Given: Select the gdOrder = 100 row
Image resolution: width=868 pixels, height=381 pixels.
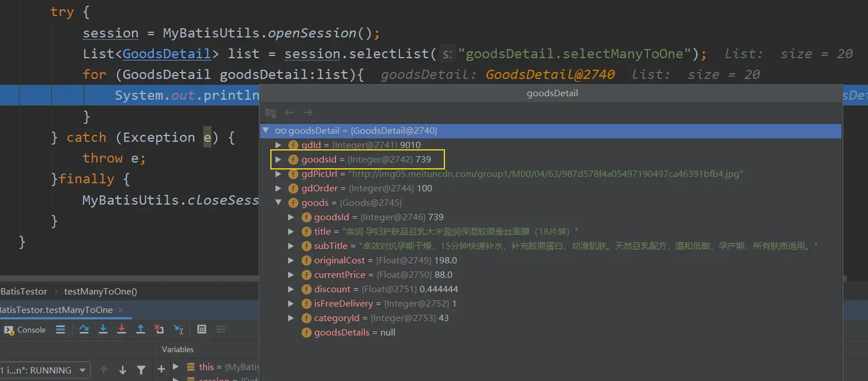Looking at the screenshot, I should tap(550, 188).
